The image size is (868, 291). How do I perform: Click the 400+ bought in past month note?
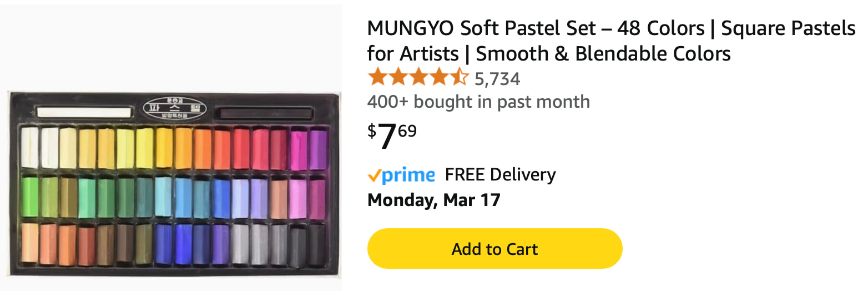(478, 102)
